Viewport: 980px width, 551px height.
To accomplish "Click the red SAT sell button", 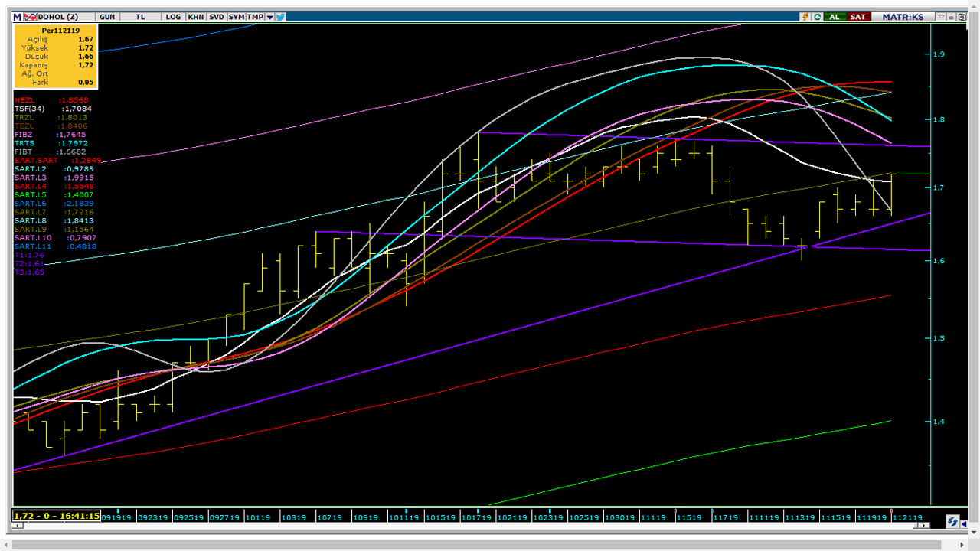I will tap(858, 17).
